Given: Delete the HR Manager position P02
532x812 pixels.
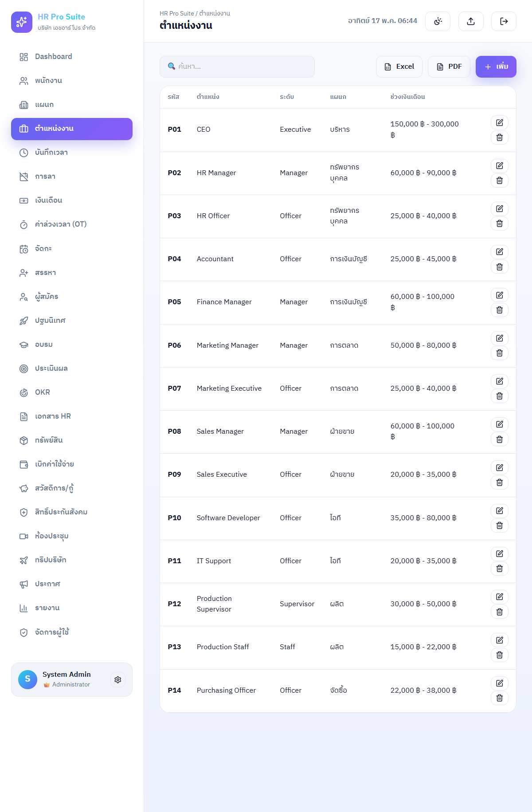Looking at the screenshot, I should coord(500,180).
